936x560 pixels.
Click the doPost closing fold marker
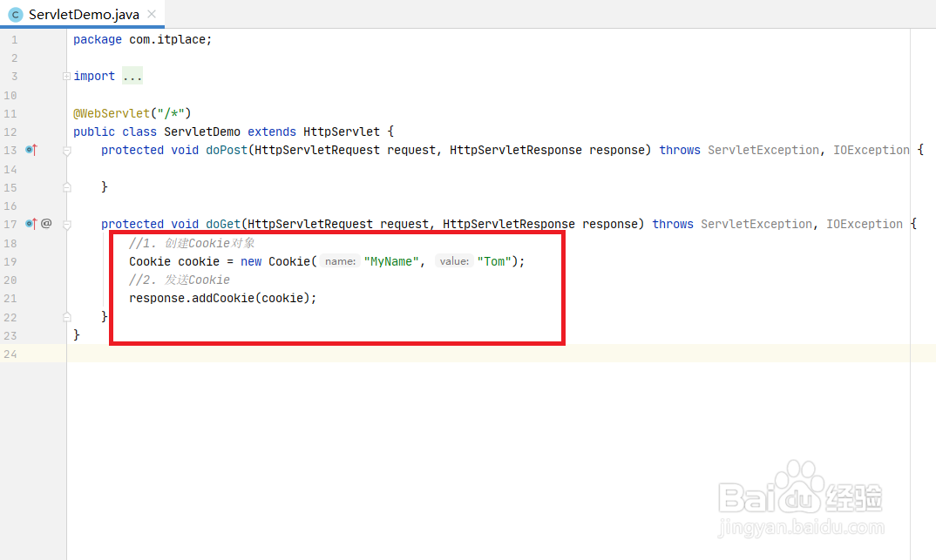click(66, 187)
